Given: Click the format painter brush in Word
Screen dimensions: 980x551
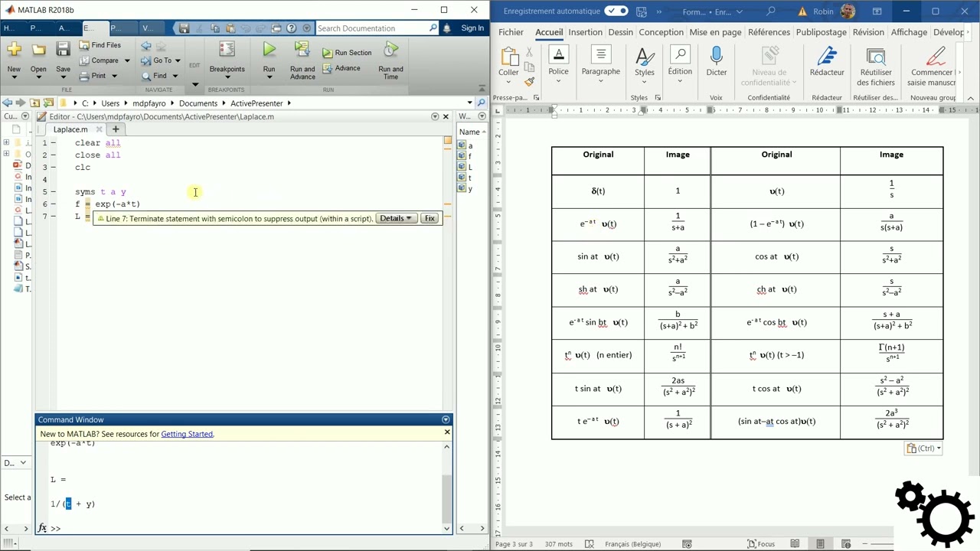Looking at the screenshot, I should (529, 82).
